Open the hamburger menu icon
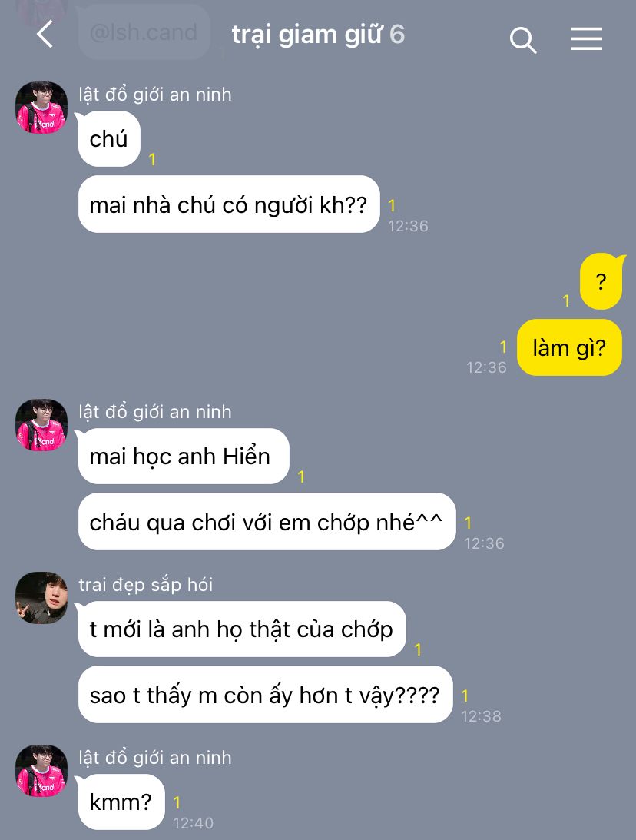 click(x=587, y=39)
